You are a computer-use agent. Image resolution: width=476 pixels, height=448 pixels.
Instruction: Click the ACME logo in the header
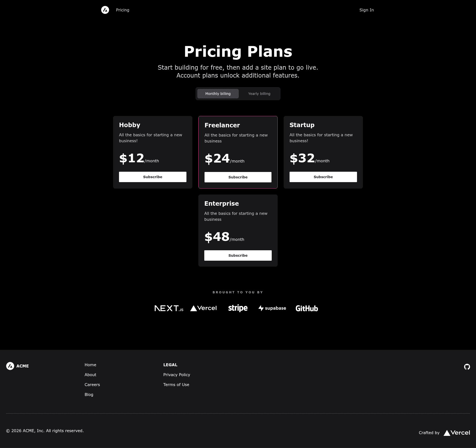pyautogui.click(x=105, y=10)
